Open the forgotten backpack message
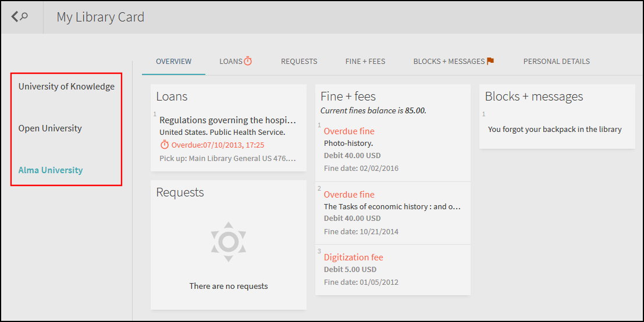 (554, 130)
